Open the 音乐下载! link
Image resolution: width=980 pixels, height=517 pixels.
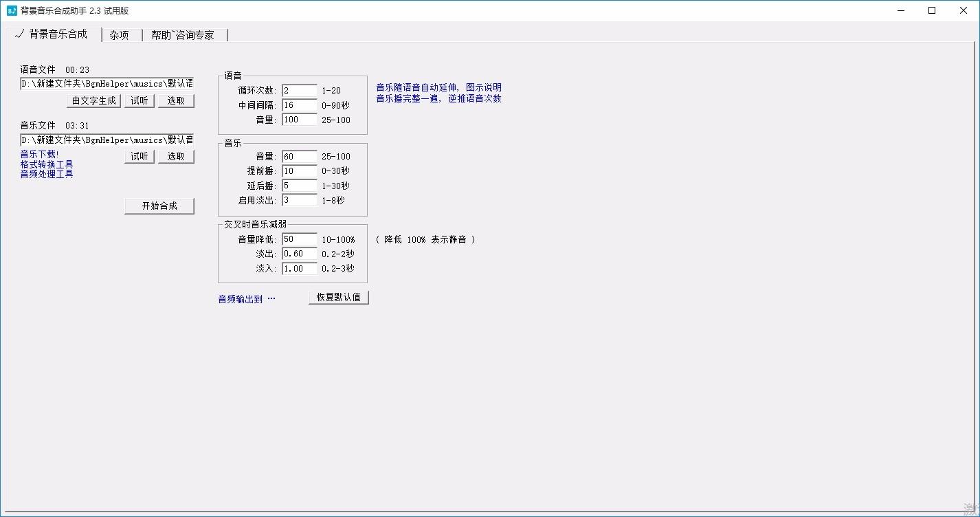pyautogui.click(x=39, y=154)
